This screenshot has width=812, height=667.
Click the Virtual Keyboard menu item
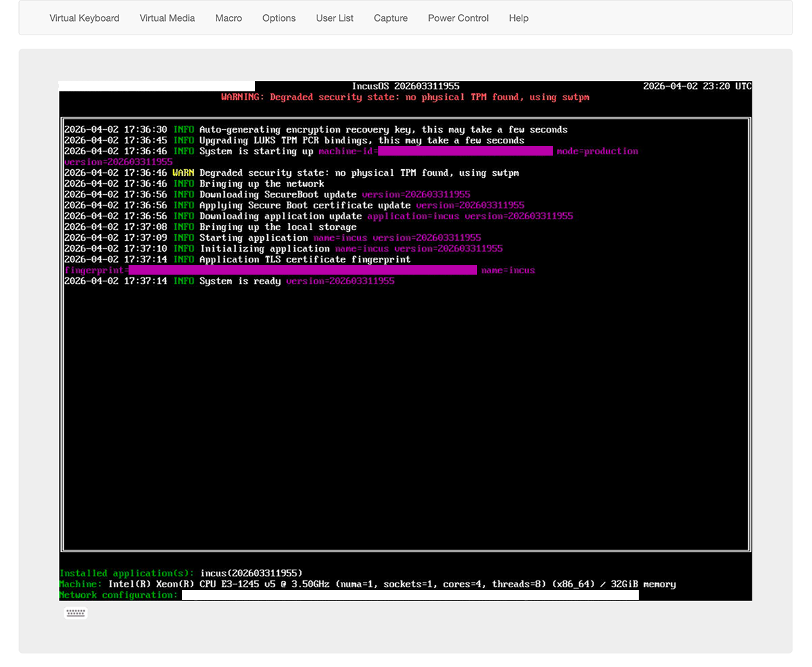tap(84, 18)
